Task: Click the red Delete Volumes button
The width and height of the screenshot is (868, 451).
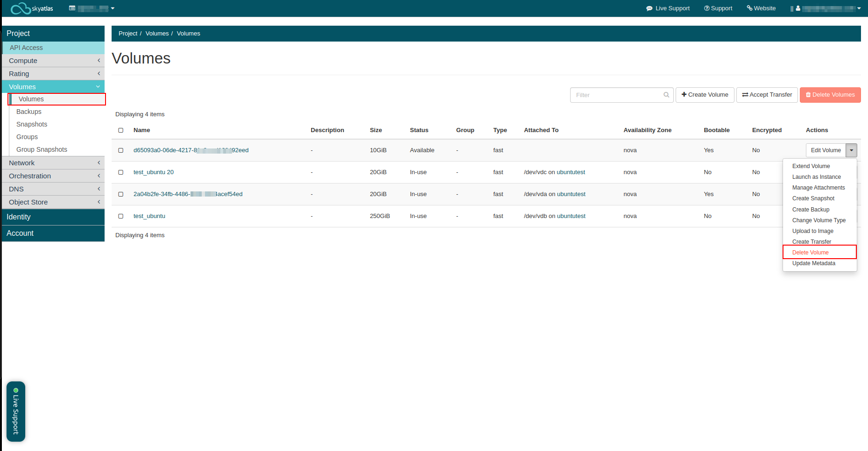Action: (830, 95)
